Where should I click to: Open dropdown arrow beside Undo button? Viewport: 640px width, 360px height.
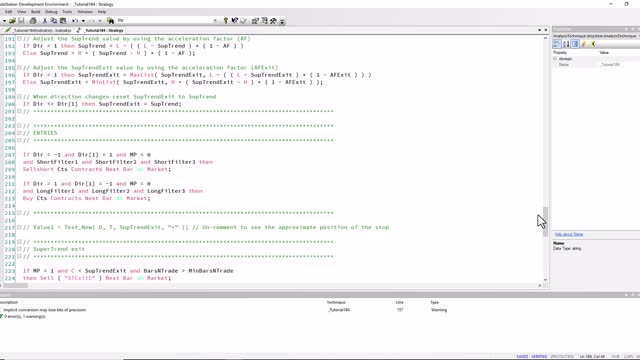83,20
